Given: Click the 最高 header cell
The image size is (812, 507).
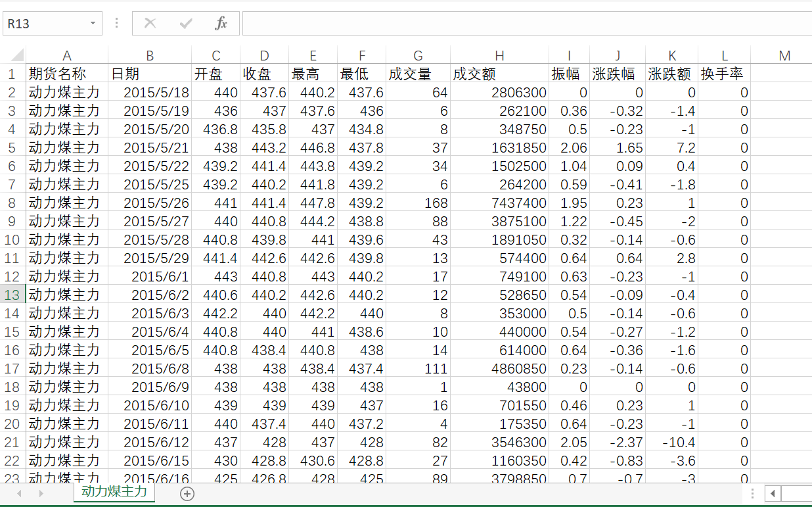Looking at the screenshot, I should point(313,74).
